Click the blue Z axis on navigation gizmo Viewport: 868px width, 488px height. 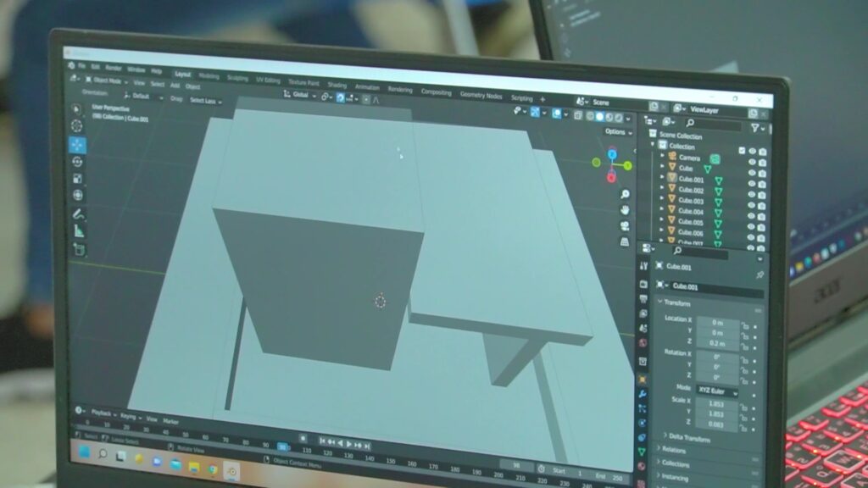[612, 154]
